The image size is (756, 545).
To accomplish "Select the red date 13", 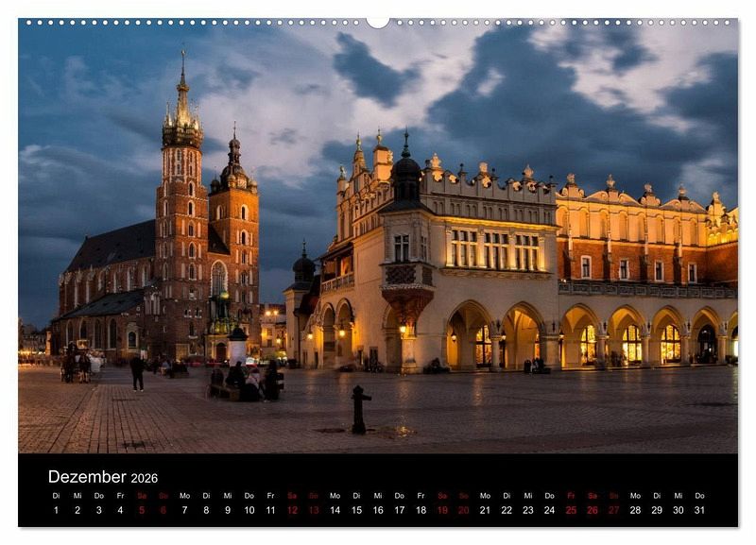I will coord(314,510).
